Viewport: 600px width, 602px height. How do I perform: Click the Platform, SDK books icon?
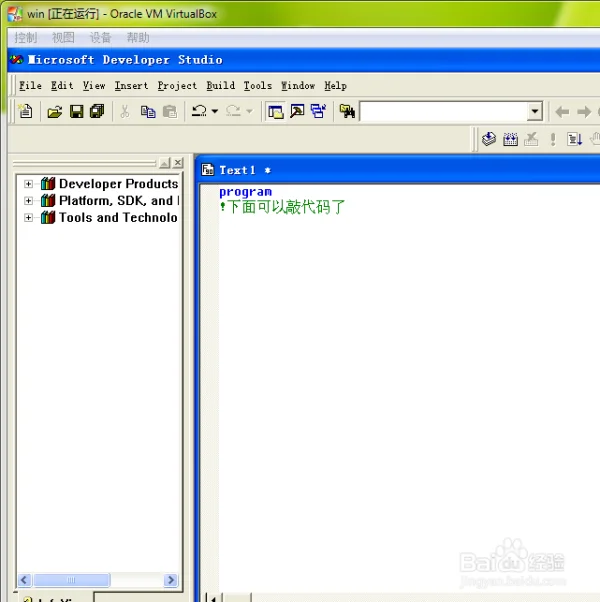(48, 200)
